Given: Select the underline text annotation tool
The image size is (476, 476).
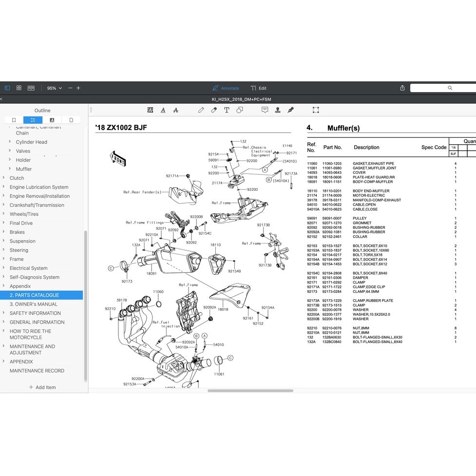Looking at the screenshot, I should tap(163, 110).
